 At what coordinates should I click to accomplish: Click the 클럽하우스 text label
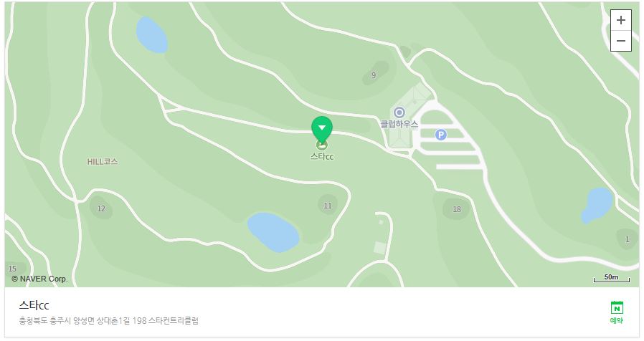[399, 124]
